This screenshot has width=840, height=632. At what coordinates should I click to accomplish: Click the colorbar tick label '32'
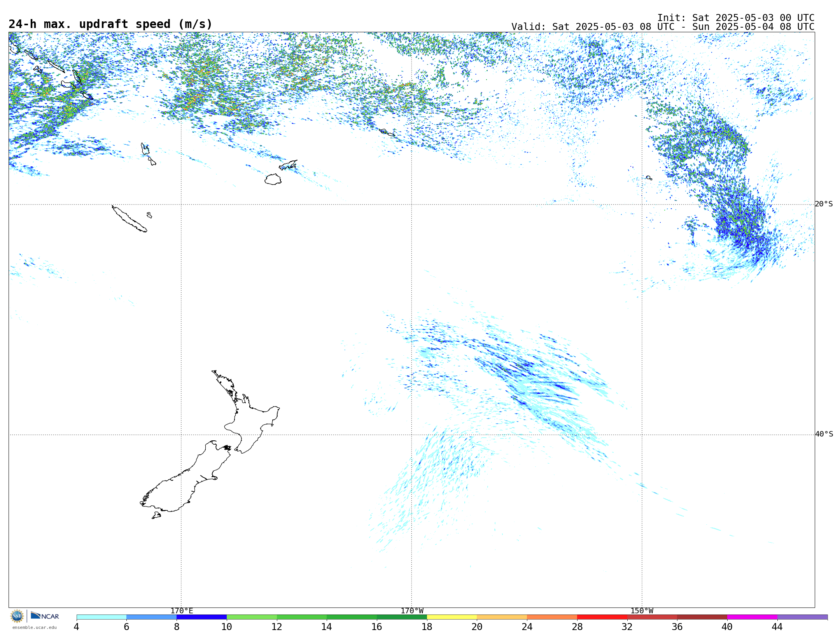(x=627, y=627)
